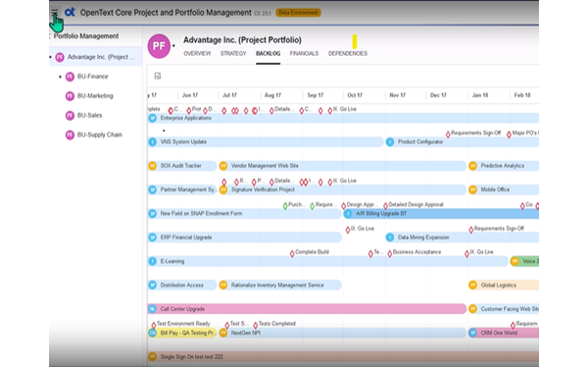Viewport: 588px width, 367px height.
Task: Click the Mobile Office orange icon
Action: [x=473, y=189]
